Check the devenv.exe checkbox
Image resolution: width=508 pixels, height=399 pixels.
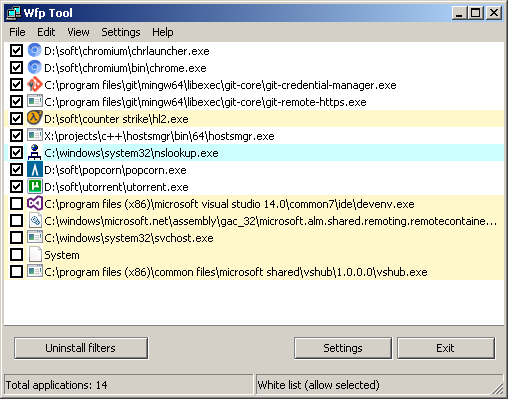(x=16, y=204)
